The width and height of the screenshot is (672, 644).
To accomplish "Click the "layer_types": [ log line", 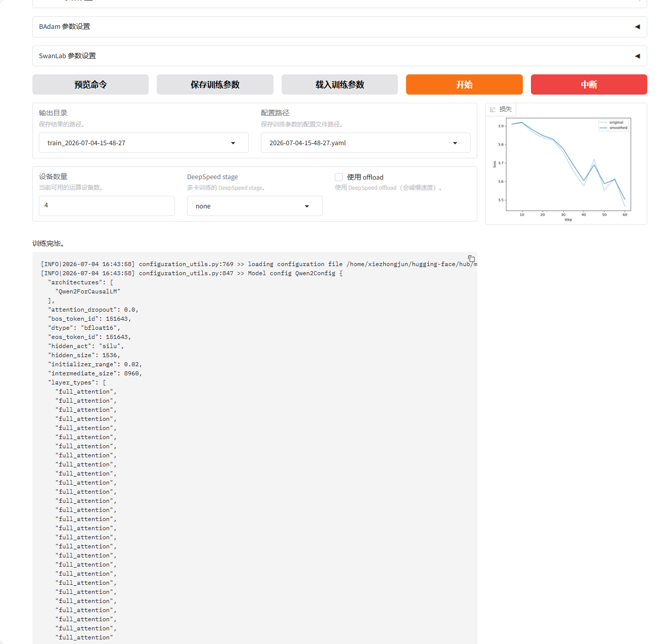I will (x=77, y=382).
